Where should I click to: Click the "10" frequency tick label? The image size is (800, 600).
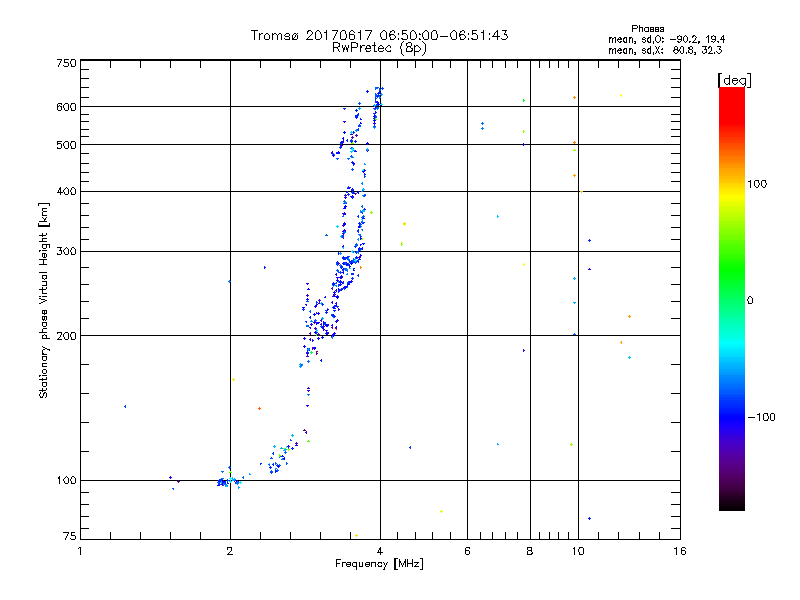pos(578,551)
